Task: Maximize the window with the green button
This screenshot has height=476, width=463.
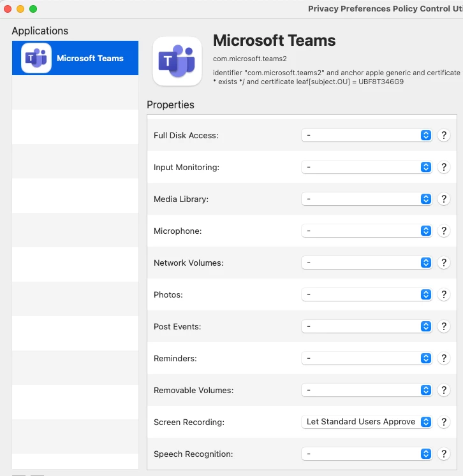Action: click(33, 9)
